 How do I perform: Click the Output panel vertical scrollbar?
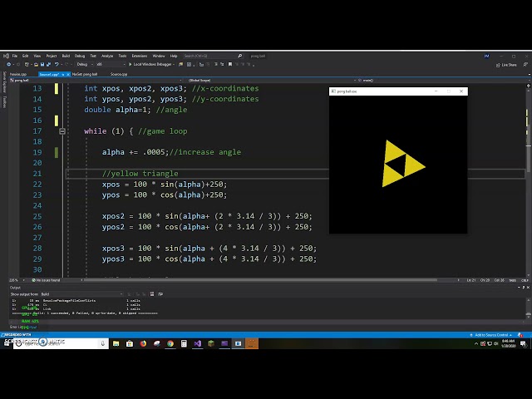click(x=529, y=308)
